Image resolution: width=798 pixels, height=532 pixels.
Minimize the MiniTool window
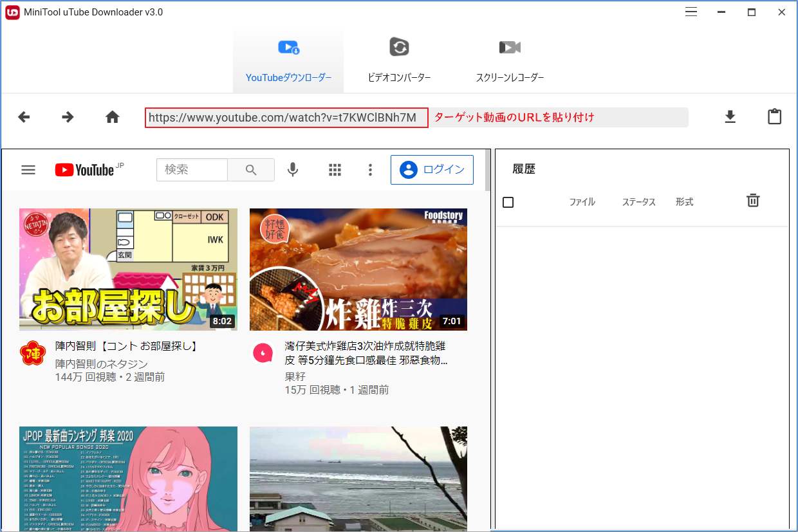coord(721,12)
